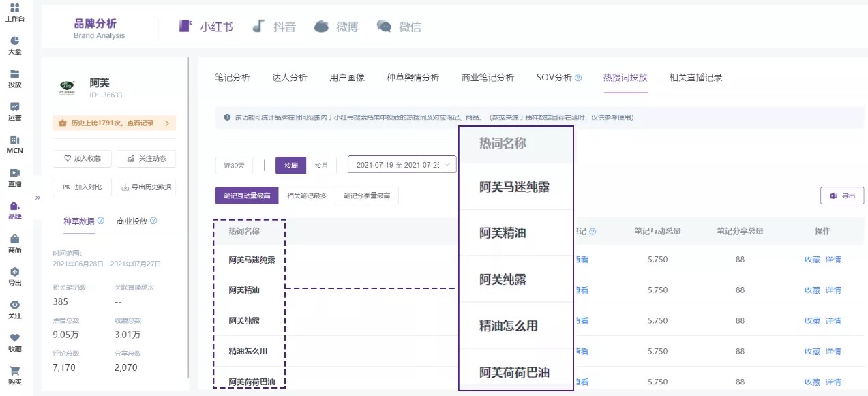Open the 种草舆情分析 tab
The width and height of the screenshot is (868, 396).
pos(413,78)
